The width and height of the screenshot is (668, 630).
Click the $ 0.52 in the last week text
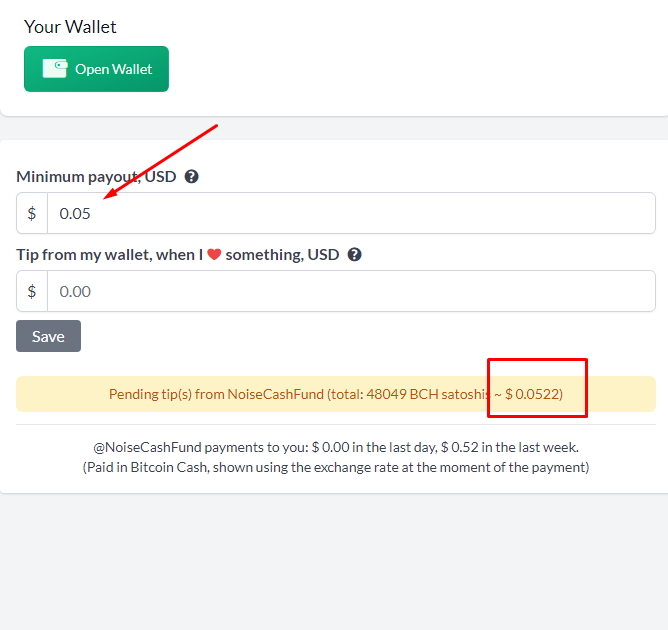click(510, 447)
